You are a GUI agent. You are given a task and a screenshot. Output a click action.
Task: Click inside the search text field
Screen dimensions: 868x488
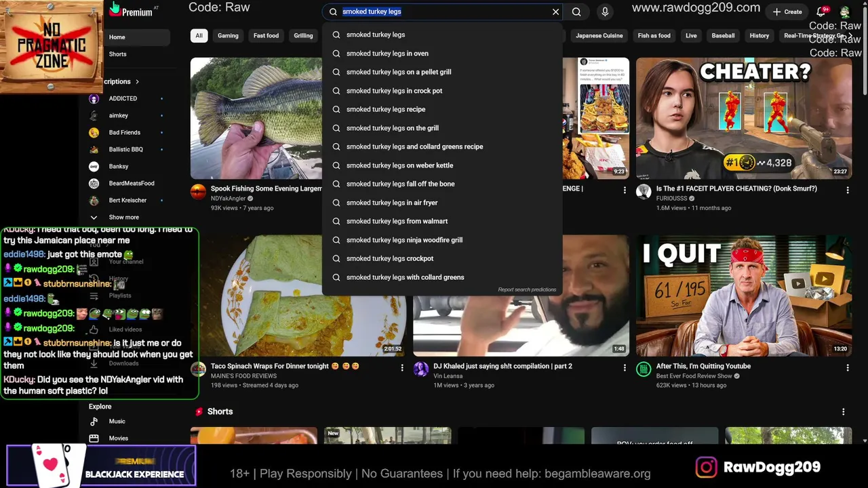point(444,12)
